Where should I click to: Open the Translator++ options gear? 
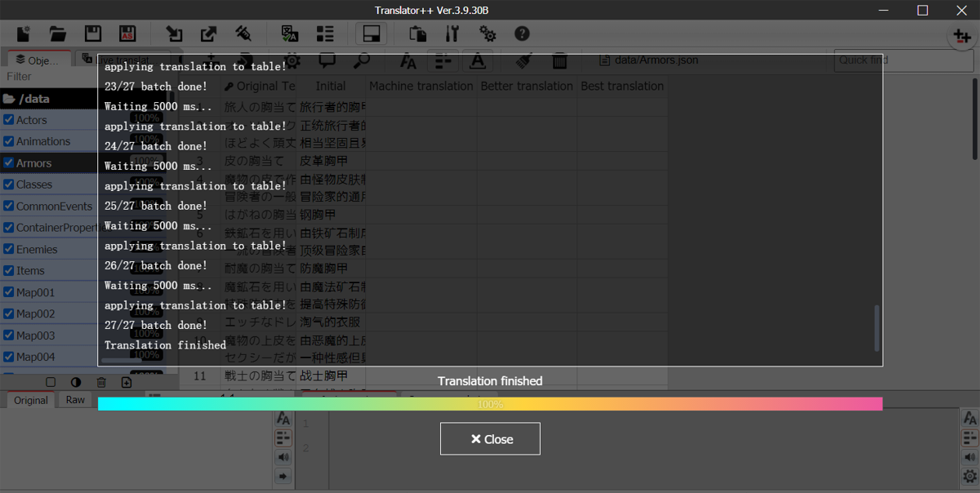coord(488,33)
